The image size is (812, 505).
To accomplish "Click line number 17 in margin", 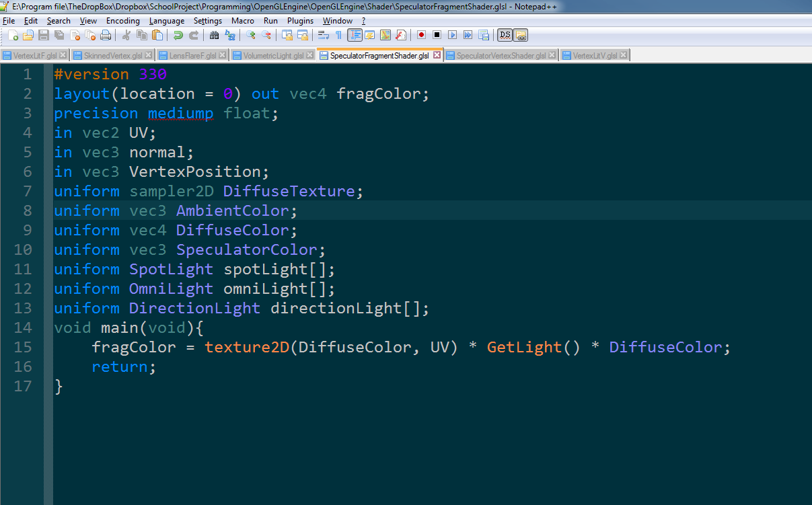I will (23, 387).
